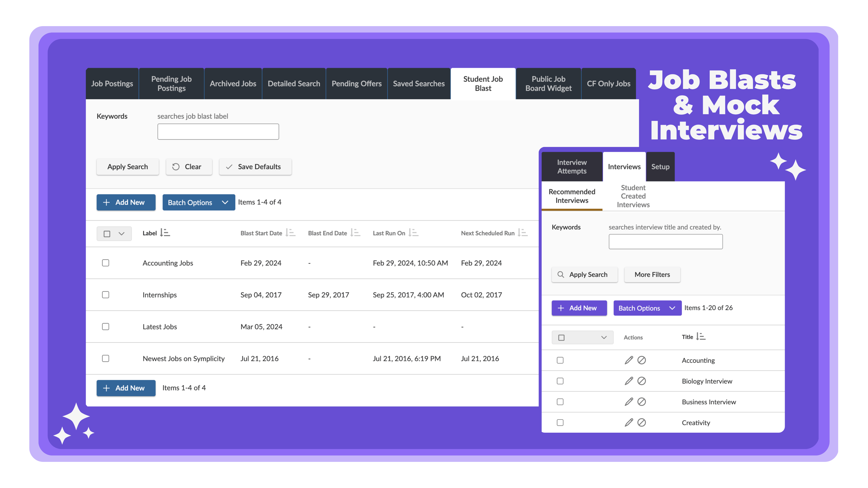
Task: Select the Internships row checkbox
Action: click(x=105, y=295)
